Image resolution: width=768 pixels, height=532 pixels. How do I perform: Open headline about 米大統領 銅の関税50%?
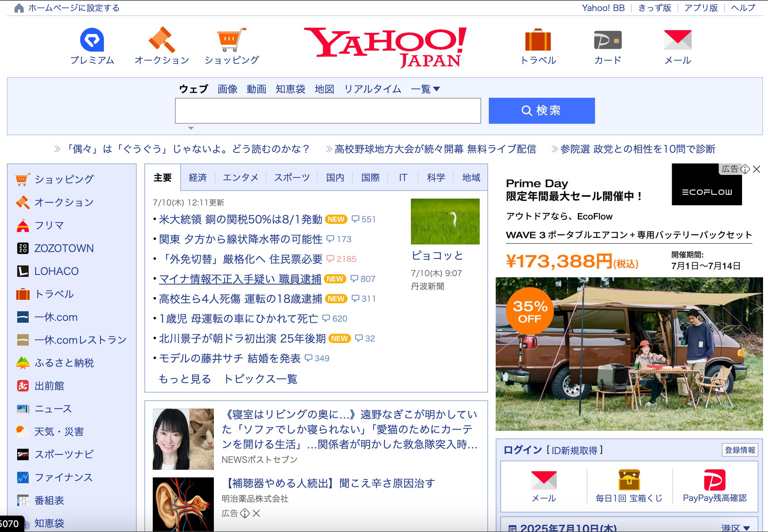[241, 219]
